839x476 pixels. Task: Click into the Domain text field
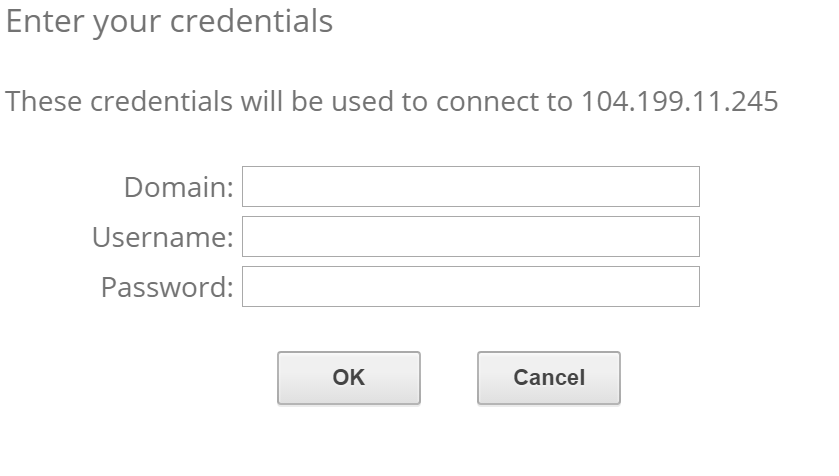click(470, 187)
